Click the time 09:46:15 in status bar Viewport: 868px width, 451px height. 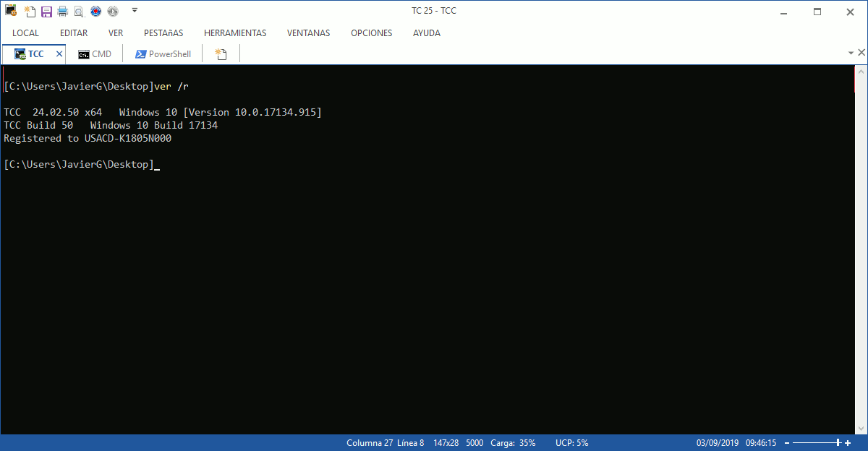761,443
